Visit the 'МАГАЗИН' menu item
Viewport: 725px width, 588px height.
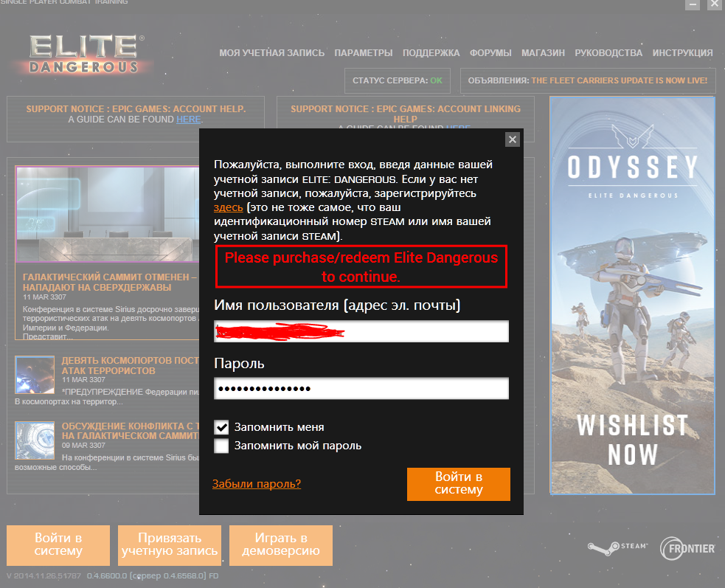[x=544, y=52]
